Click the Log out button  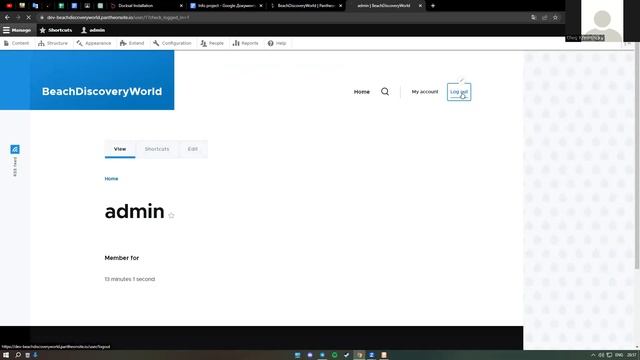click(x=459, y=92)
